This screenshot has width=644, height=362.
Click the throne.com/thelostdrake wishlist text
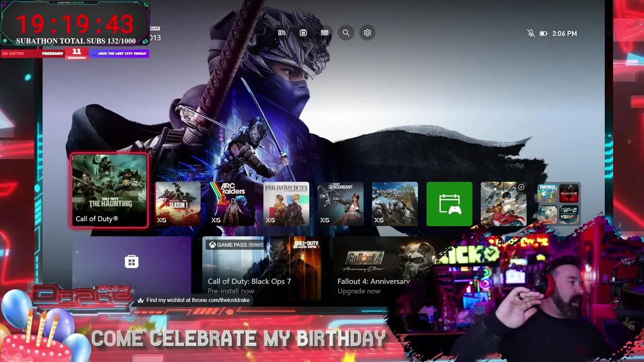point(198,300)
